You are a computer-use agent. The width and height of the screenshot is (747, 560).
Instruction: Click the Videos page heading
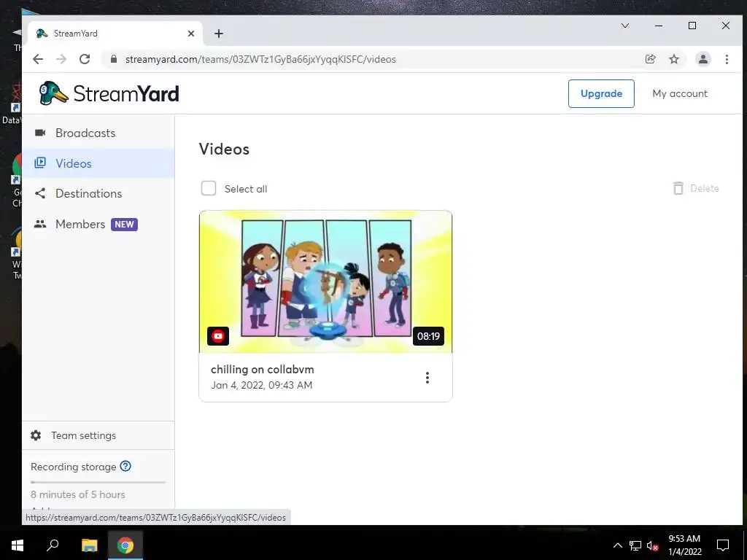click(x=224, y=149)
